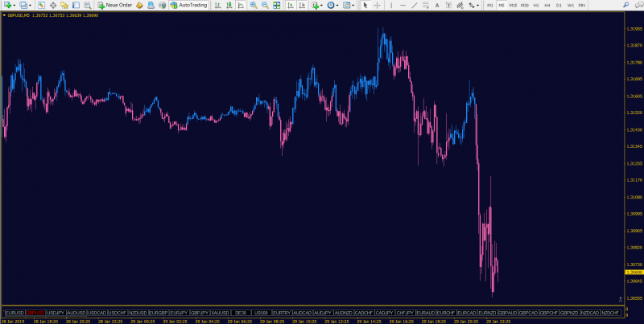Switch to M30 timeframe
Image resolution: width=644 pixels, height=324 pixels.
pos(525,6)
